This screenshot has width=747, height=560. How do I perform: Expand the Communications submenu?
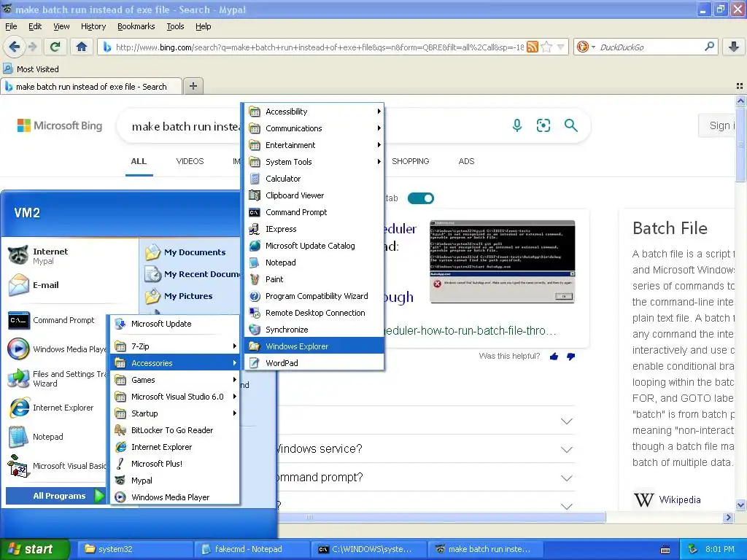(314, 128)
